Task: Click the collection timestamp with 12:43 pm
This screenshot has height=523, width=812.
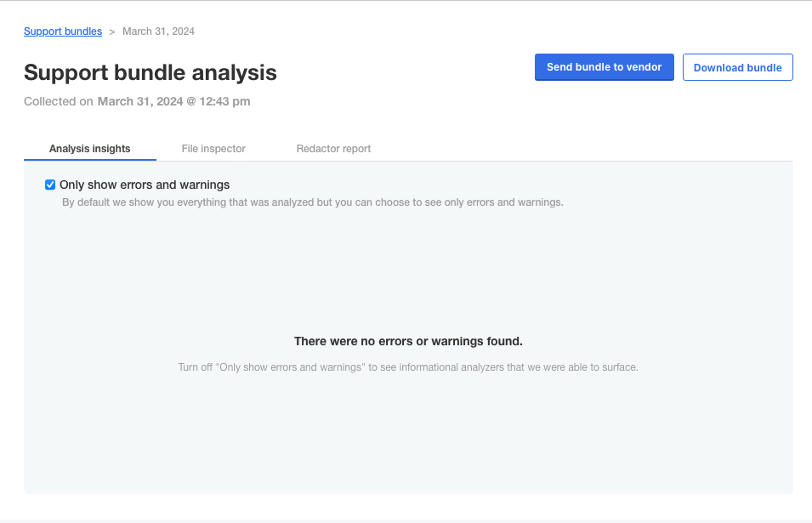Action: (x=173, y=101)
